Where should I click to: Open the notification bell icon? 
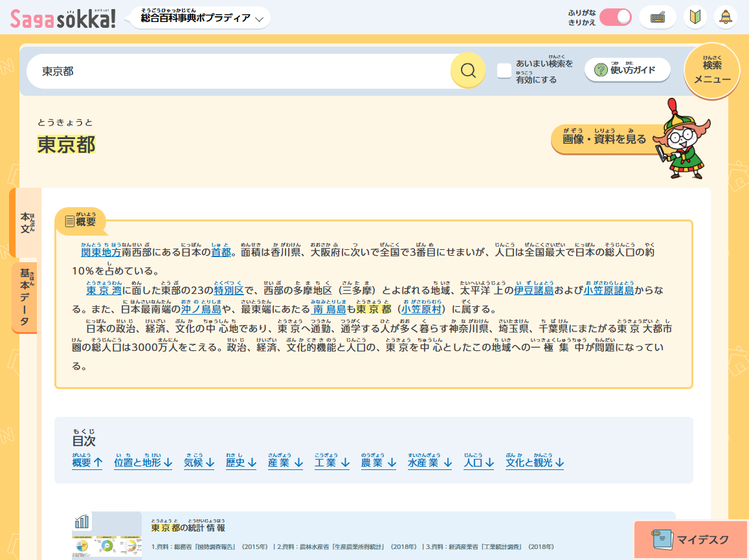(725, 17)
